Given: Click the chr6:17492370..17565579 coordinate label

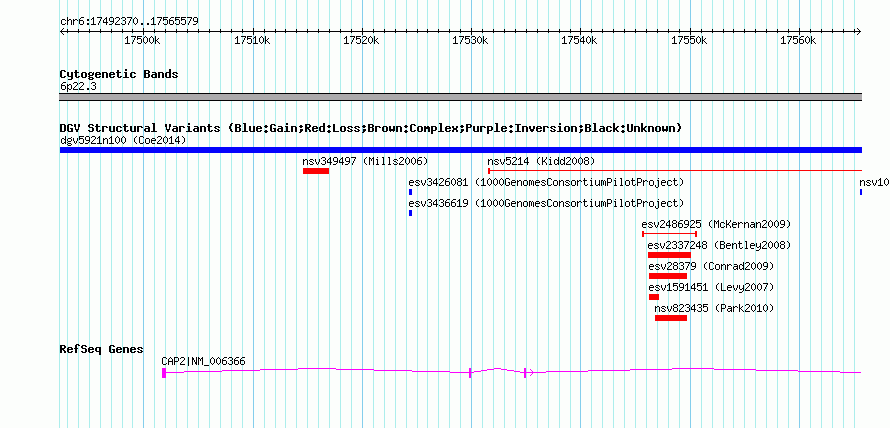Looking at the screenshot, I should pos(129,22).
